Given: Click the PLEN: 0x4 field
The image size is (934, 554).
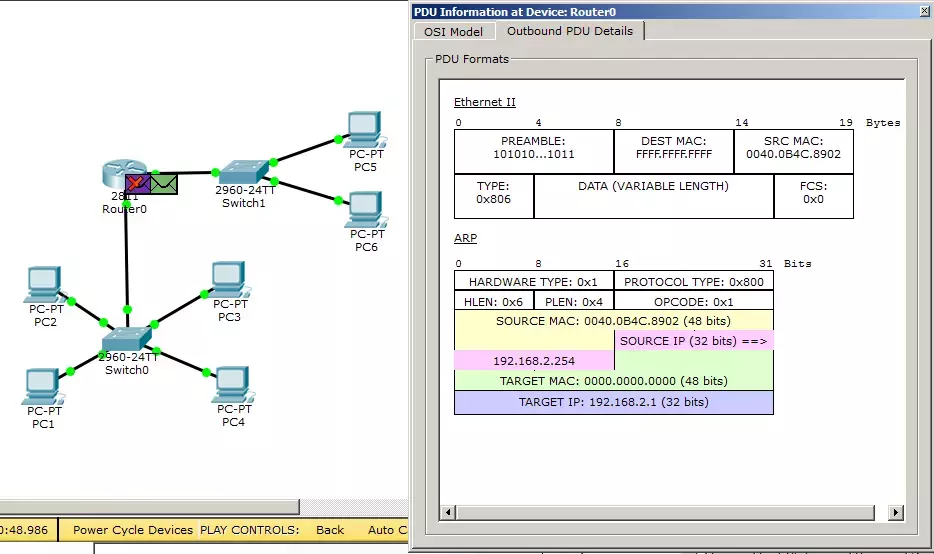Looking at the screenshot, I should (574, 301).
